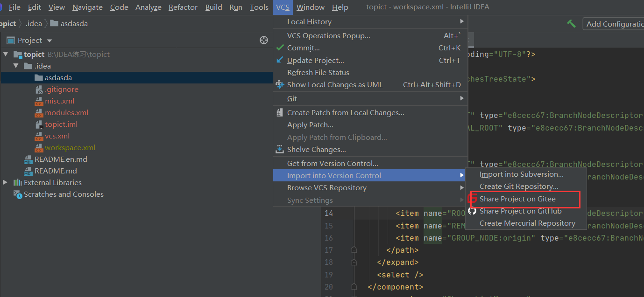Collapse the topict project root node
Image resolution: width=644 pixels, height=297 pixels.
click(x=6, y=55)
